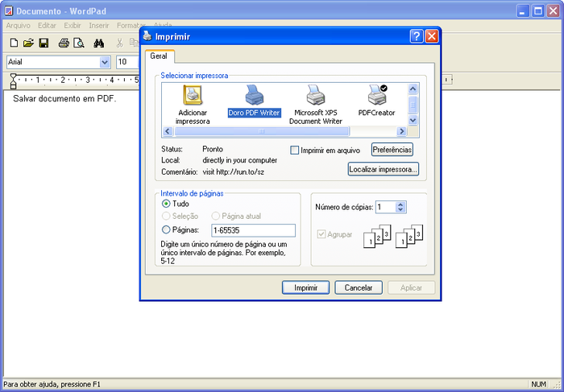Click the Find binoculars icon

click(99, 43)
